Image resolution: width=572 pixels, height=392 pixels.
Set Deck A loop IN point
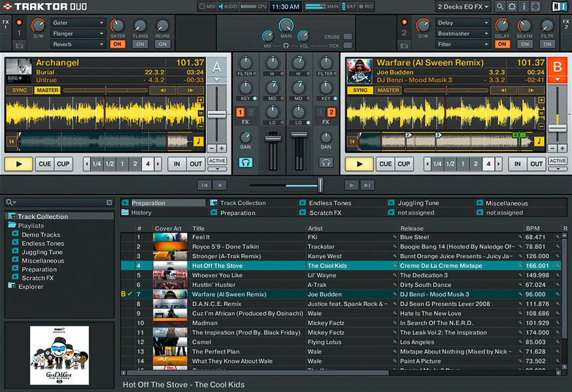point(177,164)
